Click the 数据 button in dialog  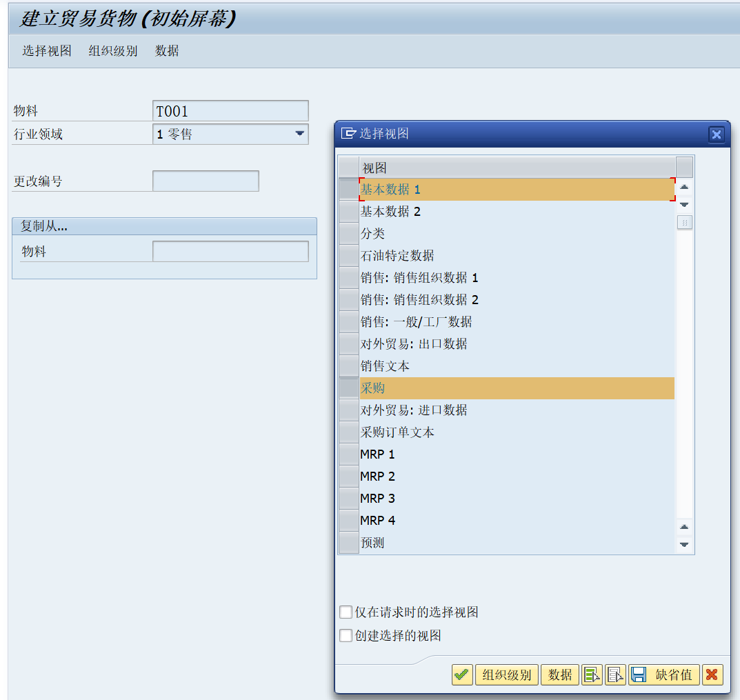pyautogui.click(x=560, y=674)
